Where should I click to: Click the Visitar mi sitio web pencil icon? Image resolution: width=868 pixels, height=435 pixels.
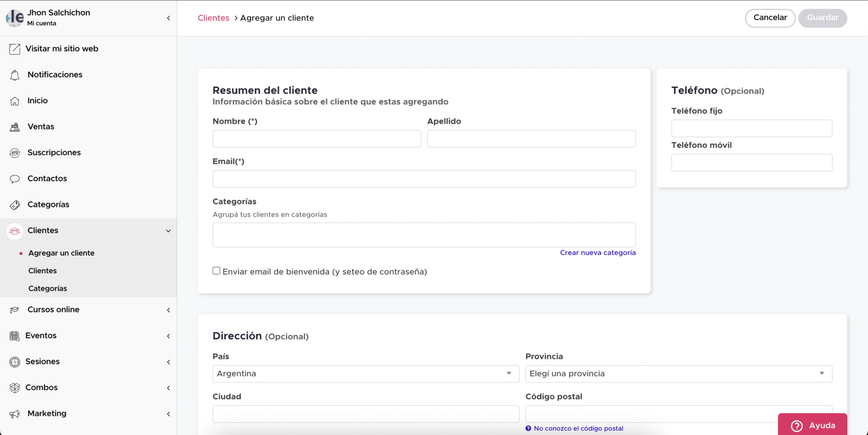pos(15,49)
